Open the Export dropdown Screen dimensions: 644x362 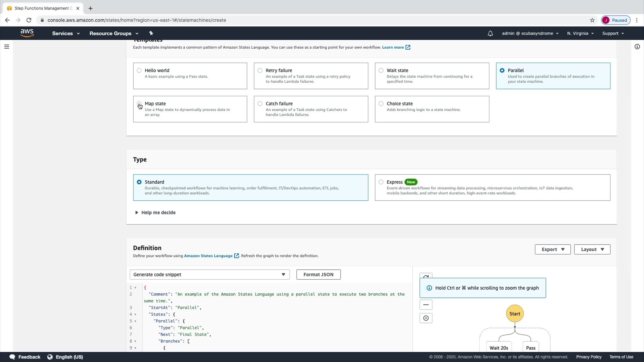click(553, 249)
